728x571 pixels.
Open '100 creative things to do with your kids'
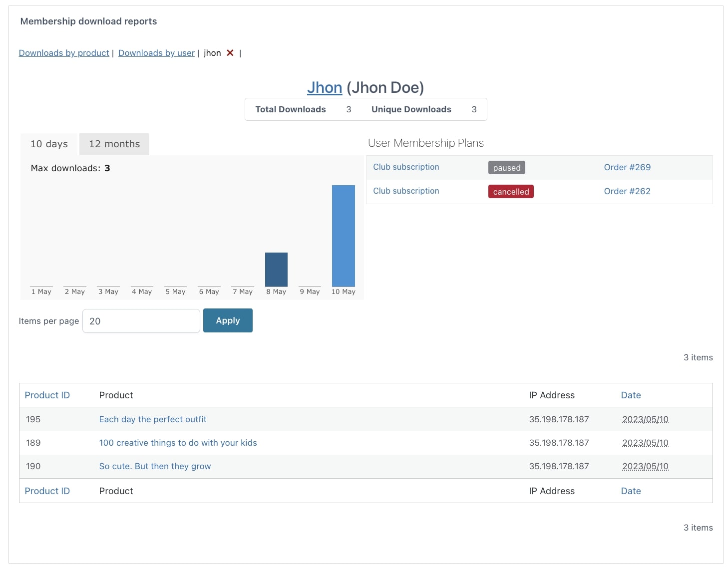click(178, 443)
